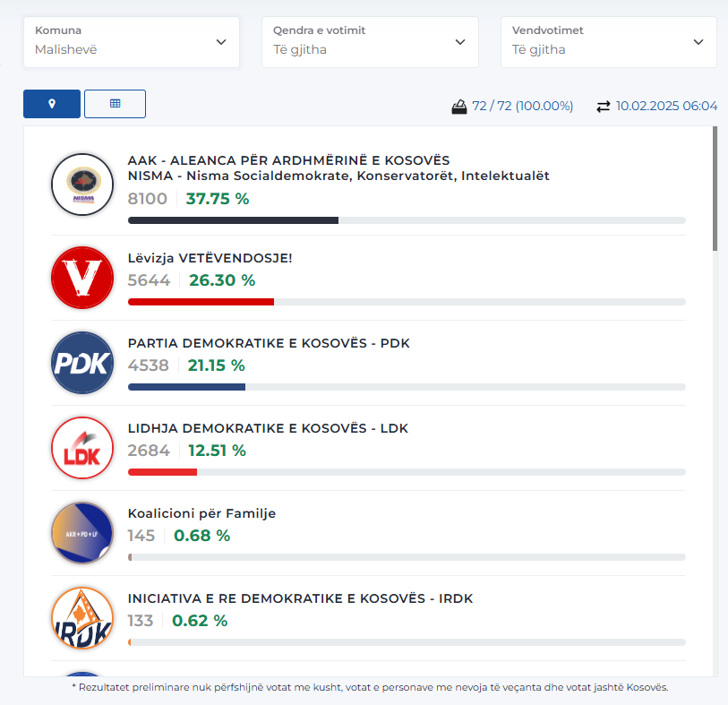Click the Koalicioni për Familje progress bar

(407, 557)
